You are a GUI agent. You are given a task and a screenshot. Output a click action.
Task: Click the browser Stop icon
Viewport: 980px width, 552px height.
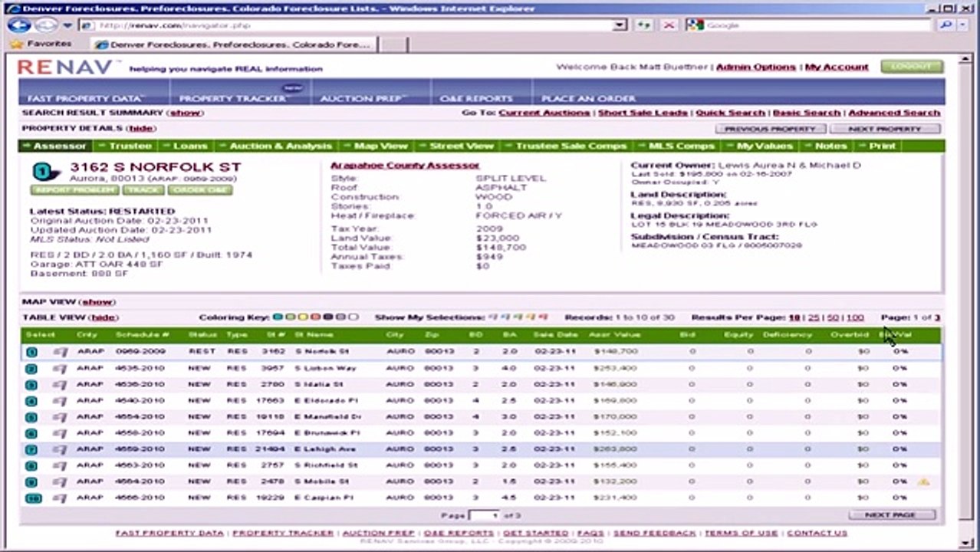pyautogui.click(x=669, y=25)
